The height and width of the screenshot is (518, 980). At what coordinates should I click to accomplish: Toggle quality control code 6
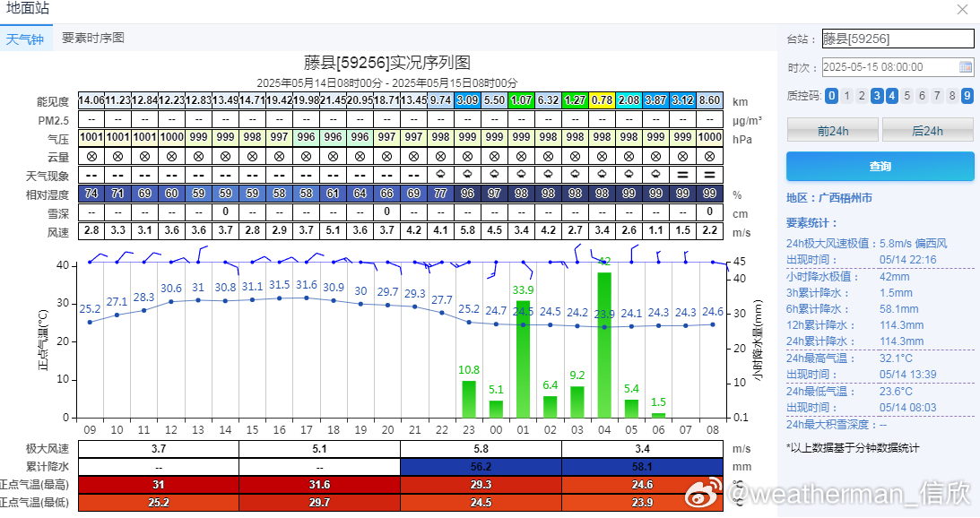tap(922, 96)
